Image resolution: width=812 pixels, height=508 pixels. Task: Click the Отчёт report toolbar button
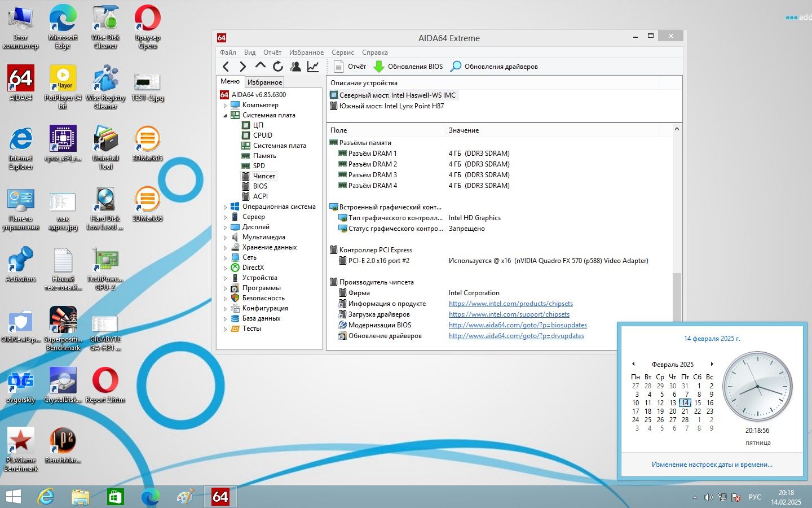tap(350, 67)
